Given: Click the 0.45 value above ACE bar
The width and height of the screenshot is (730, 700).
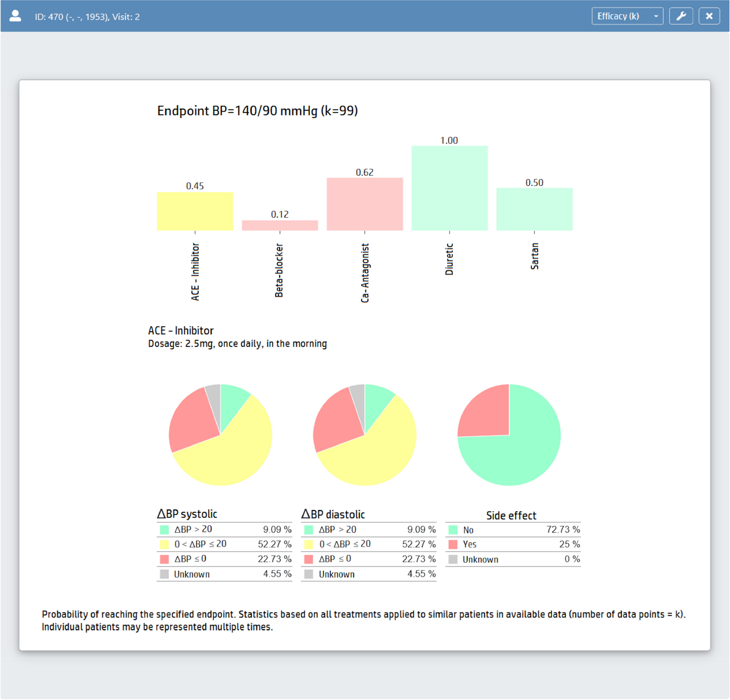Looking at the screenshot, I should [195, 186].
